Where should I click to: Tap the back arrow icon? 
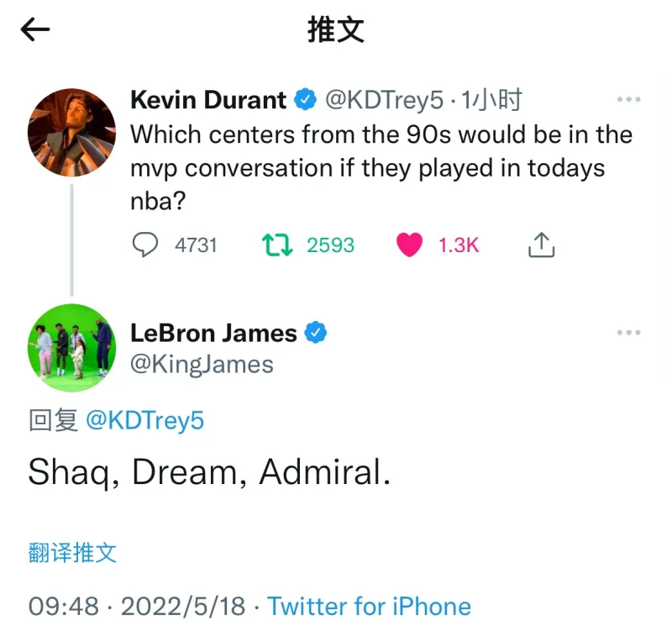(35, 31)
